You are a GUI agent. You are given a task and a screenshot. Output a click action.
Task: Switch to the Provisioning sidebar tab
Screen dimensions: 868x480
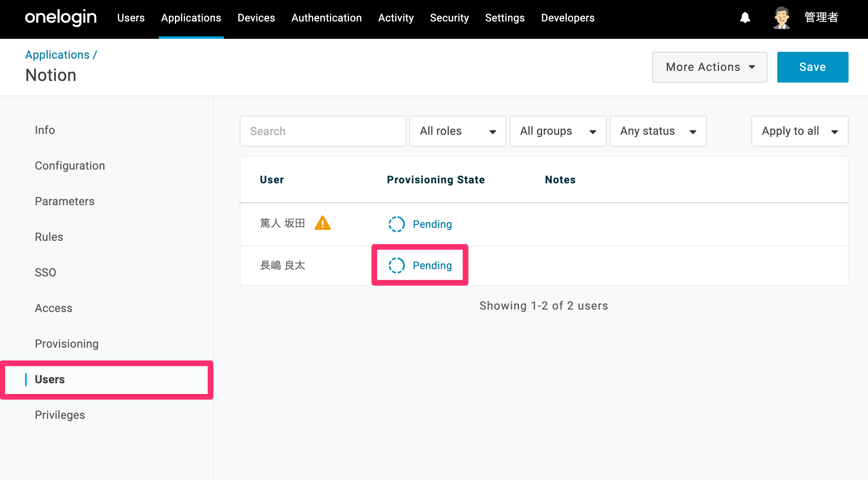click(67, 344)
